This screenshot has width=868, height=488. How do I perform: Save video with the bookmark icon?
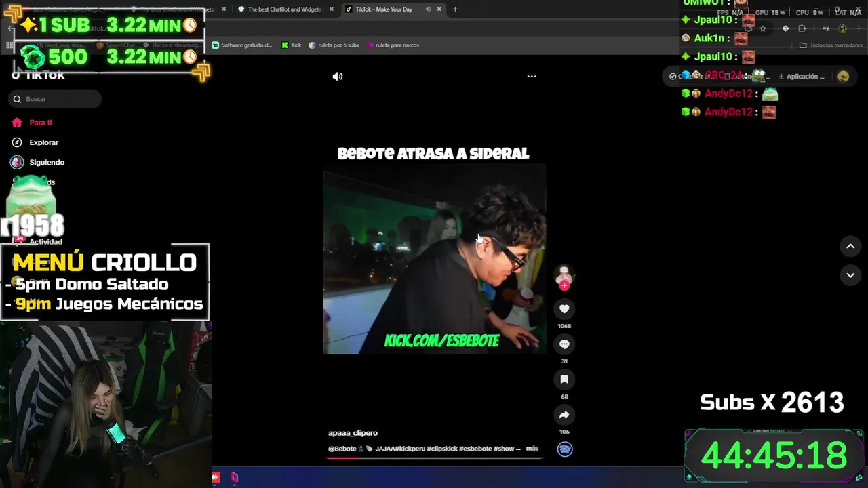point(564,380)
